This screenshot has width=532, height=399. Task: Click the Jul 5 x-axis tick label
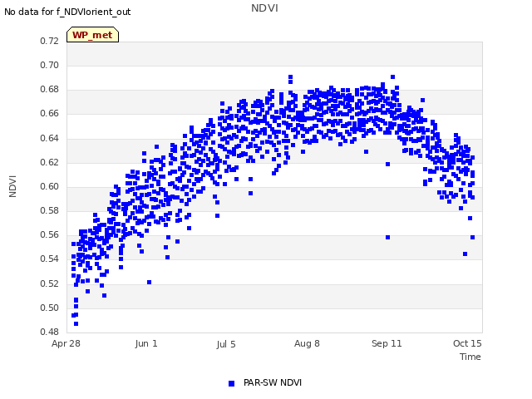tap(226, 344)
